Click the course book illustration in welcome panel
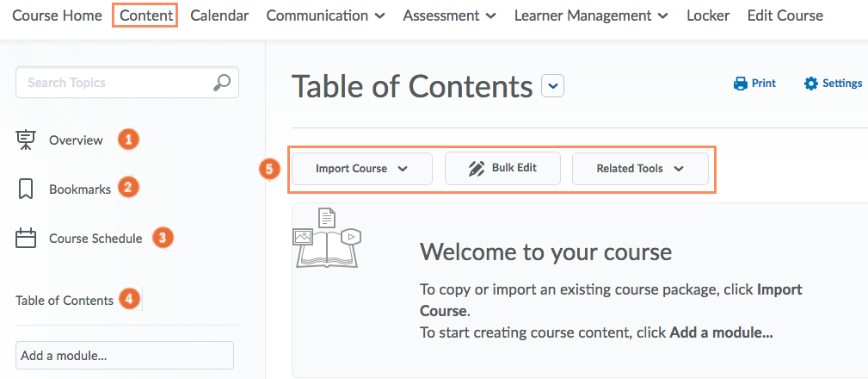The height and width of the screenshot is (379, 868). [325, 239]
